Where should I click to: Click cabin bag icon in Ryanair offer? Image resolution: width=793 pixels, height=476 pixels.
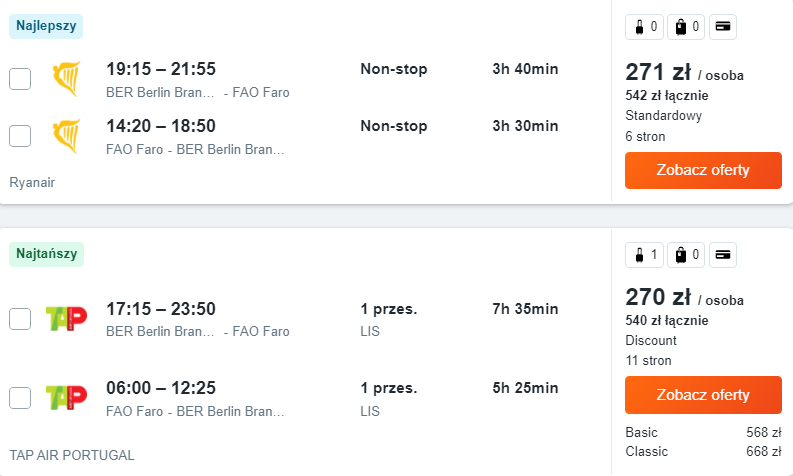click(x=640, y=27)
